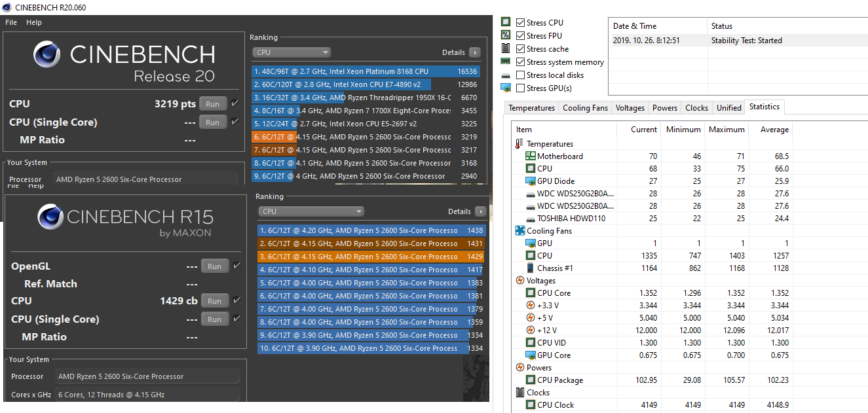Click the Motherboard sensor icon

point(531,156)
